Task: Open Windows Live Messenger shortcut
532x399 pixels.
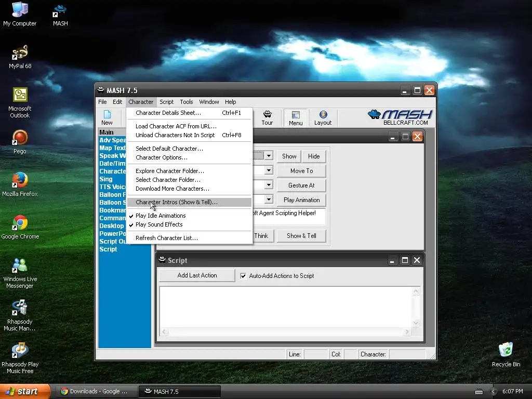Action: point(20,273)
